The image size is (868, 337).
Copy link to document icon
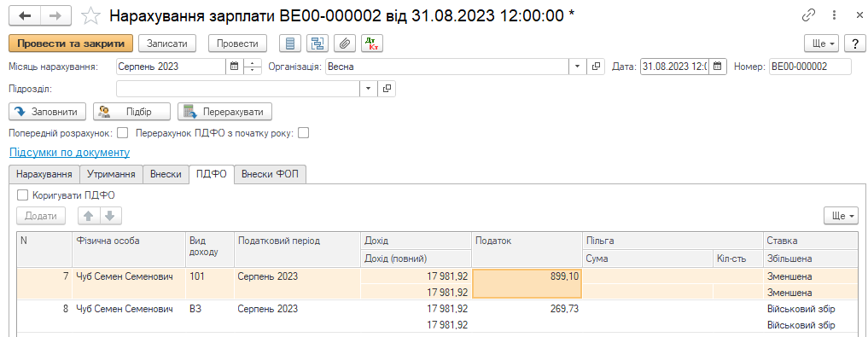click(809, 15)
